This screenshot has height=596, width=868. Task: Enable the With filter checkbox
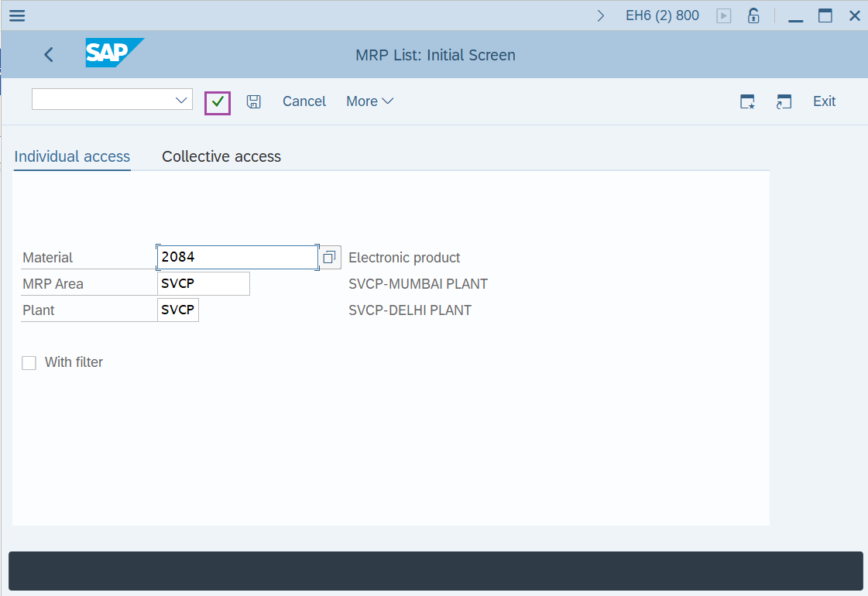tap(29, 362)
